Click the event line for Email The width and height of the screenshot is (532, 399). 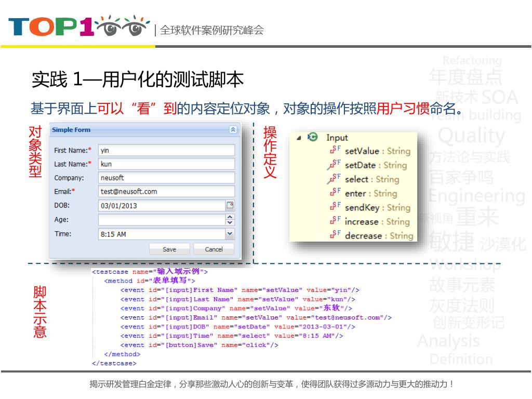pyautogui.click(x=256, y=317)
